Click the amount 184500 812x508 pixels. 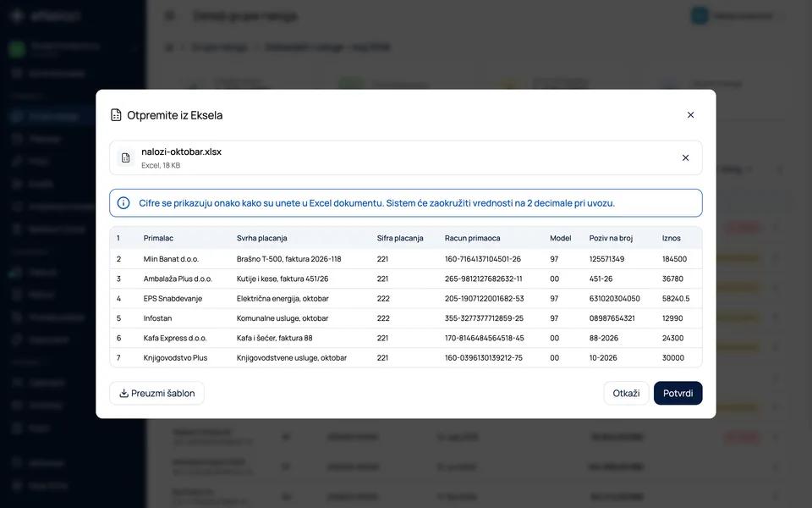coord(674,259)
